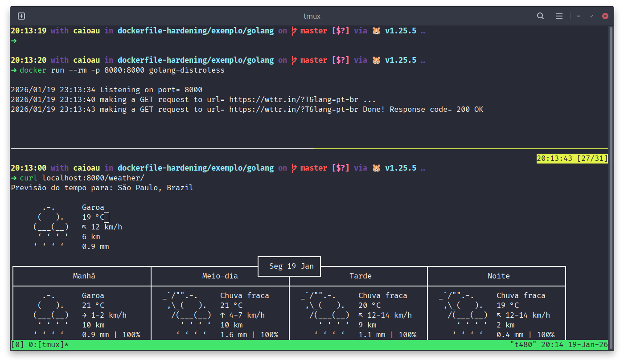Select the Meio-dia column header

(220, 276)
